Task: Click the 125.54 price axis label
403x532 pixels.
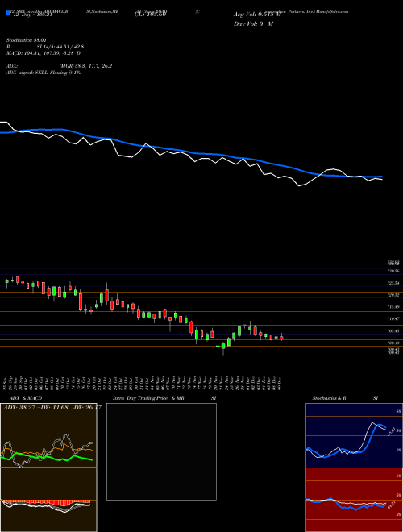Action: pos(394,283)
